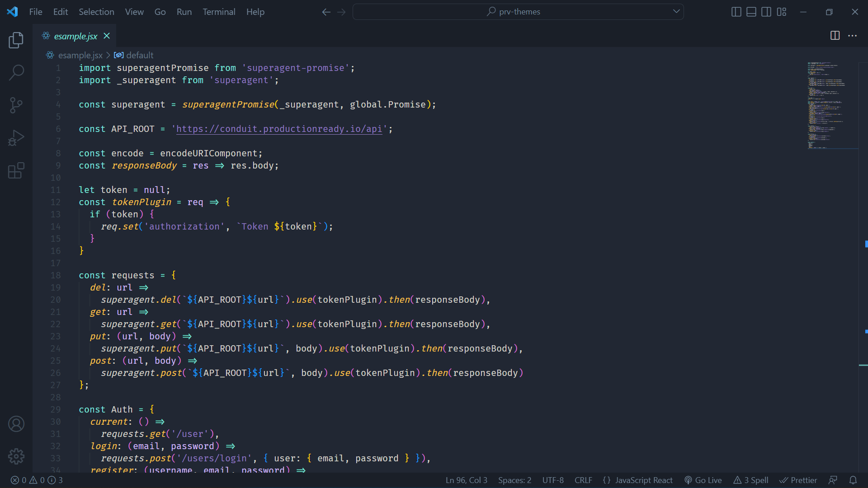The height and width of the screenshot is (488, 868).
Task: Toggle the primary side bar layout button
Action: 736,12
